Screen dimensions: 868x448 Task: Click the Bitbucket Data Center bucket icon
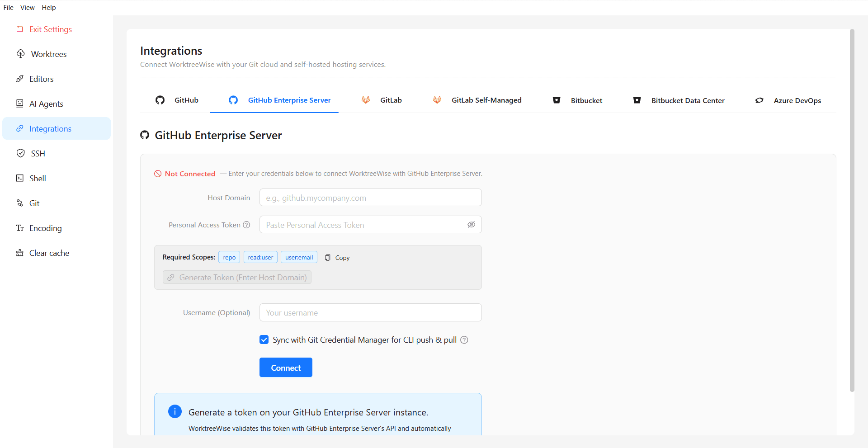pos(637,100)
